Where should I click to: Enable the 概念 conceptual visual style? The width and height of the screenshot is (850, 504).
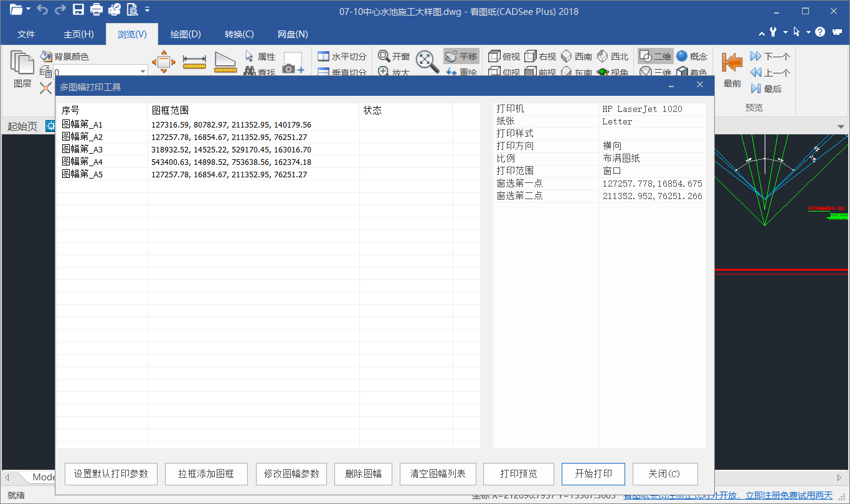click(691, 57)
